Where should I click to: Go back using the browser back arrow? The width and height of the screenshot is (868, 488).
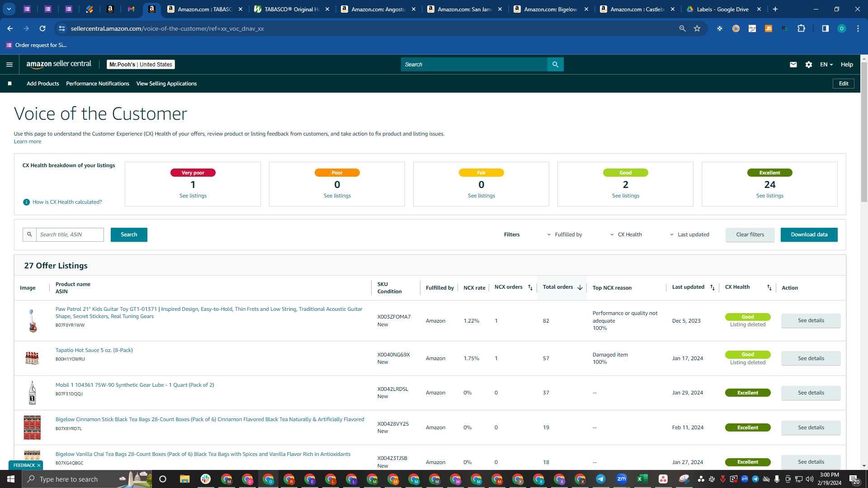[x=10, y=28]
